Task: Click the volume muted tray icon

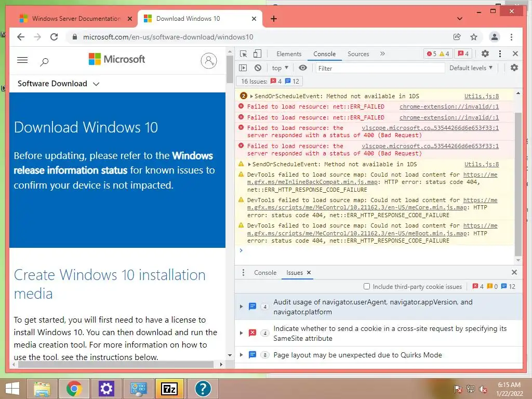Action: (483, 389)
